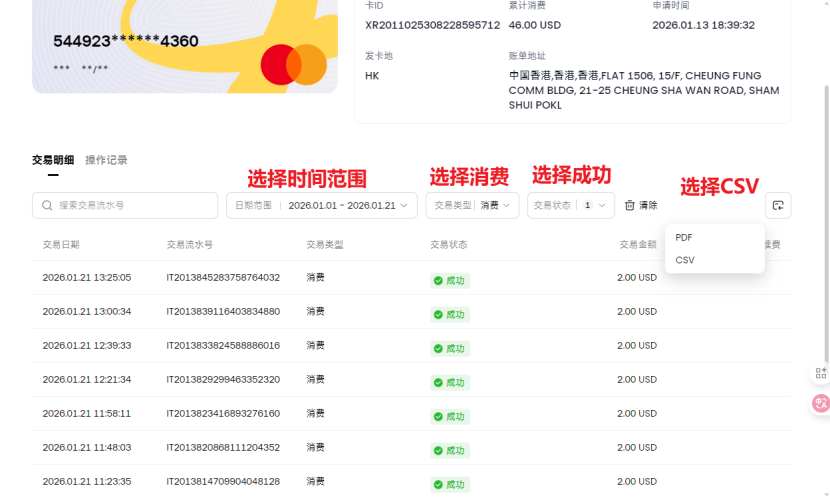The height and width of the screenshot is (498, 830).
Task: Click the 交易状态 column header
Action: tap(448, 245)
